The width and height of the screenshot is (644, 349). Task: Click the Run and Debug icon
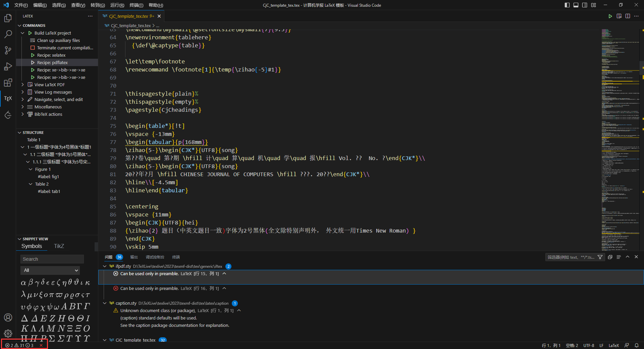7,66
